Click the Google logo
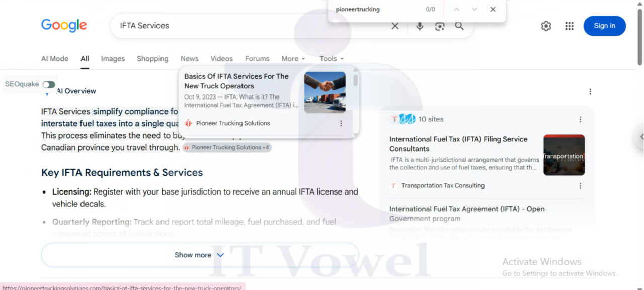 coord(64,26)
